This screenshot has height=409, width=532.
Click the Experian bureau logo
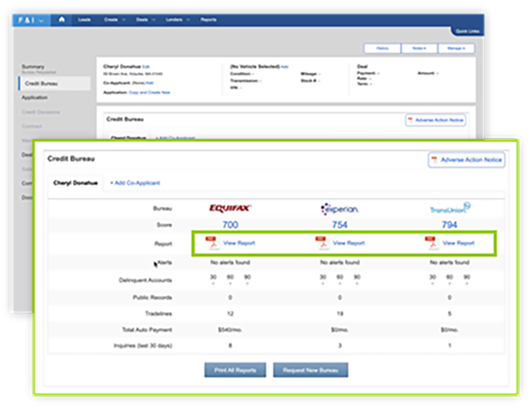(x=340, y=209)
